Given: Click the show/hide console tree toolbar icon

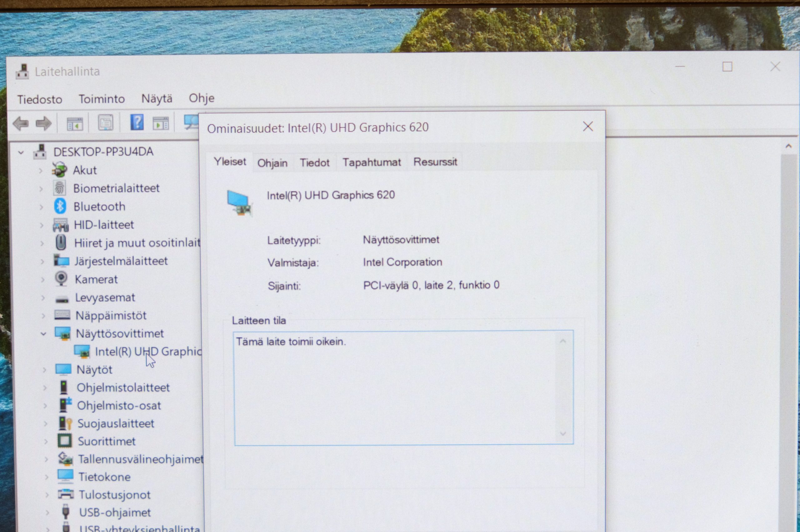Looking at the screenshot, I should coord(75,123).
